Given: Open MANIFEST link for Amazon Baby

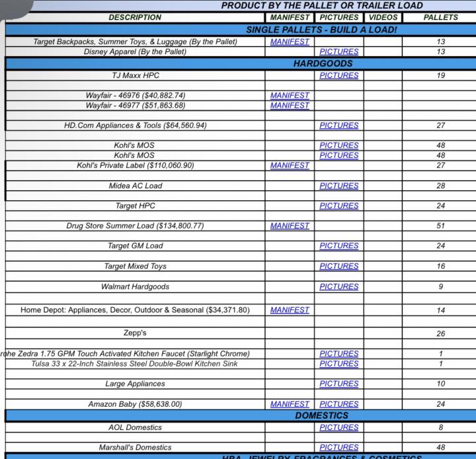Looking at the screenshot, I should tap(290, 404).
